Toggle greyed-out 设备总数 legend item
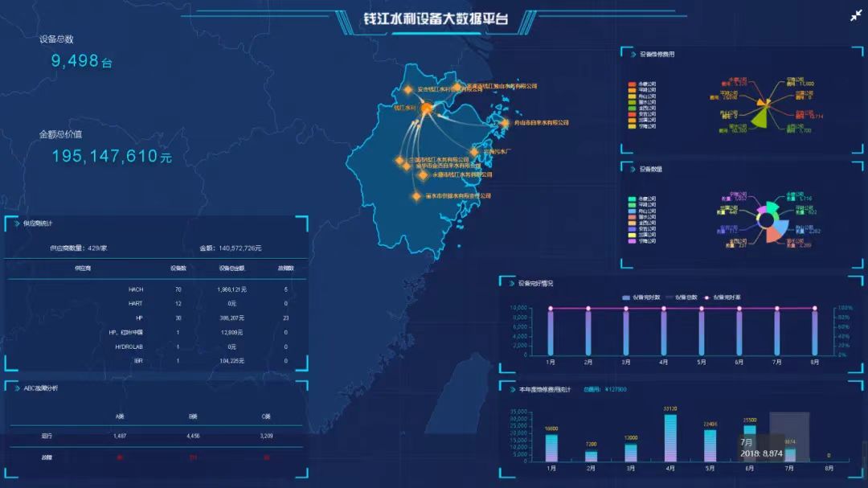Image resolution: width=868 pixels, height=488 pixels. (x=682, y=297)
